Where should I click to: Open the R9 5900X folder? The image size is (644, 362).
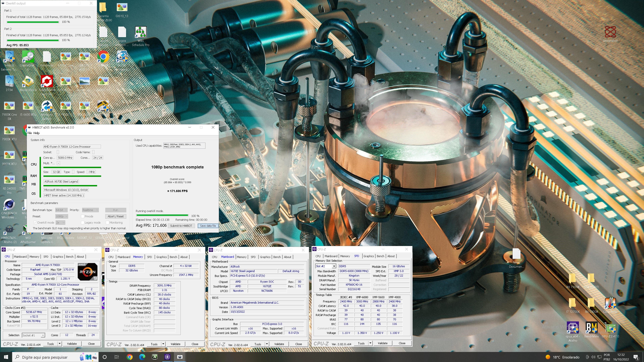point(591,305)
